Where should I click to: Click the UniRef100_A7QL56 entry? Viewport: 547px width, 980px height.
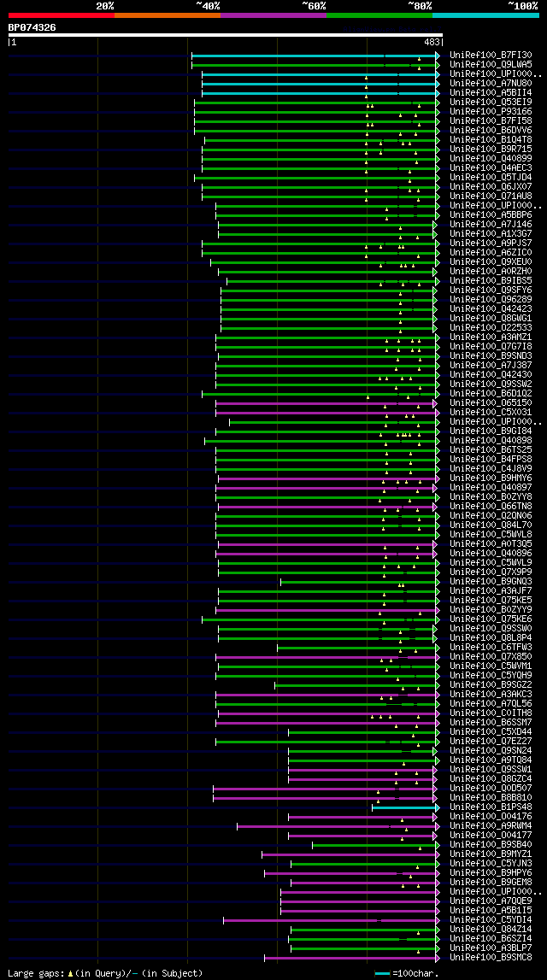491,704
